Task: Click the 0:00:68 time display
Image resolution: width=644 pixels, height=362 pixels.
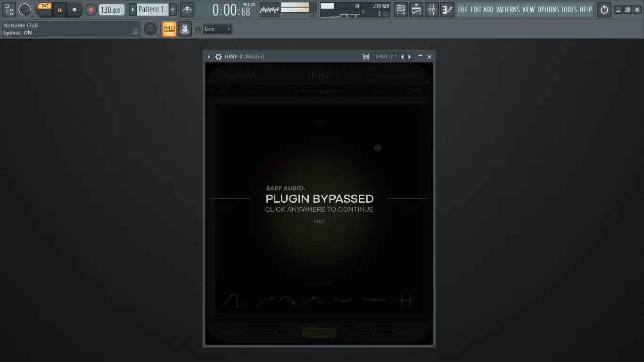Action: point(226,9)
